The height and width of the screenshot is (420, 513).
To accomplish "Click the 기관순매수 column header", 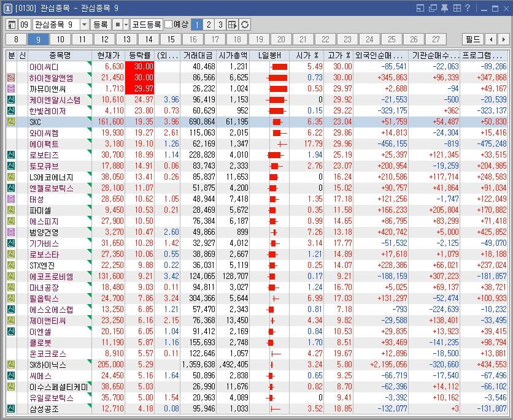I will pyautogui.click(x=434, y=56).
